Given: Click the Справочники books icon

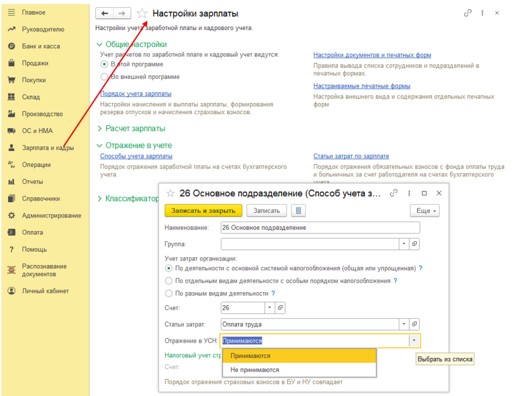Looking at the screenshot, I should [x=11, y=198].
